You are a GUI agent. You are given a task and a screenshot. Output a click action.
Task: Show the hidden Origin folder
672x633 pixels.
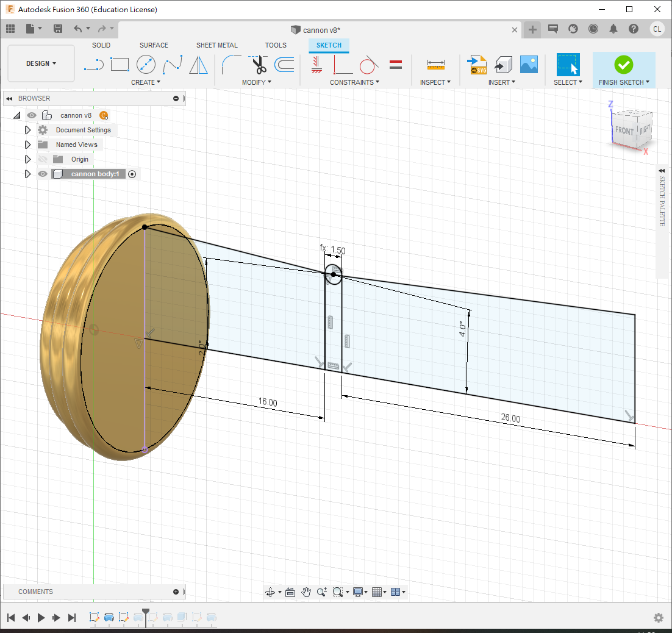click(43, 159)
